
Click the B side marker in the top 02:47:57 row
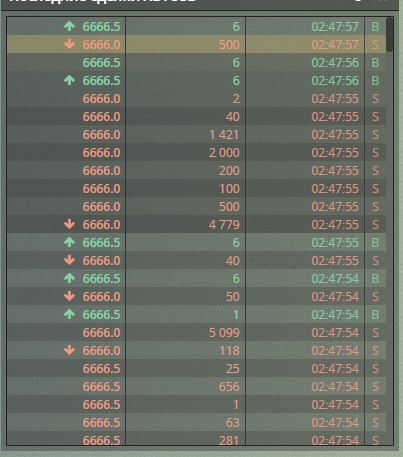click(x=375, y=27)
